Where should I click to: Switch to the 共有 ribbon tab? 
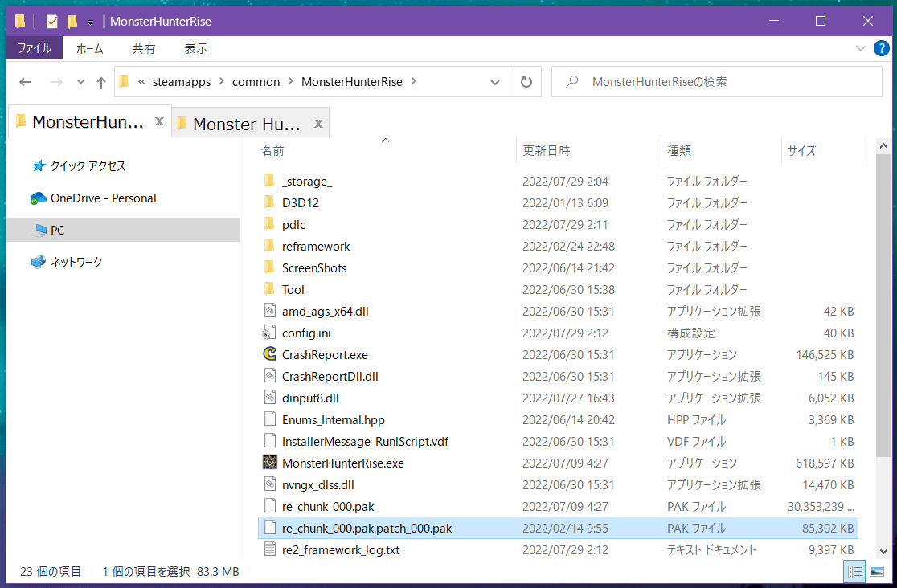pos(143,49)
